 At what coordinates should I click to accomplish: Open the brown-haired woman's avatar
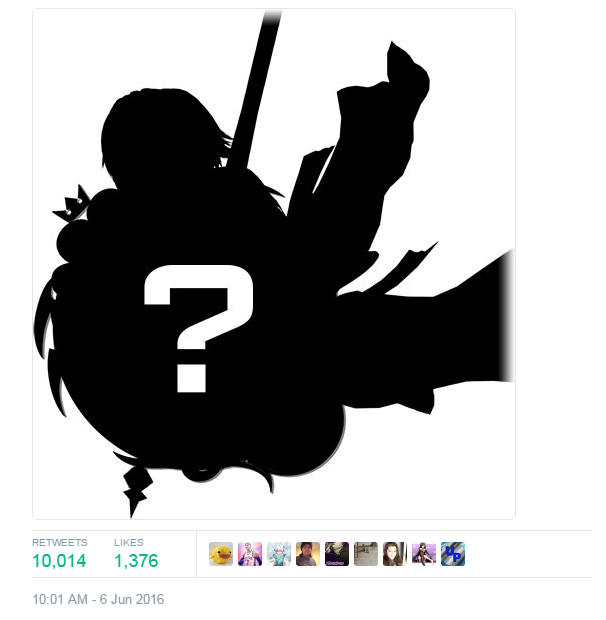[x=395, y=554]
